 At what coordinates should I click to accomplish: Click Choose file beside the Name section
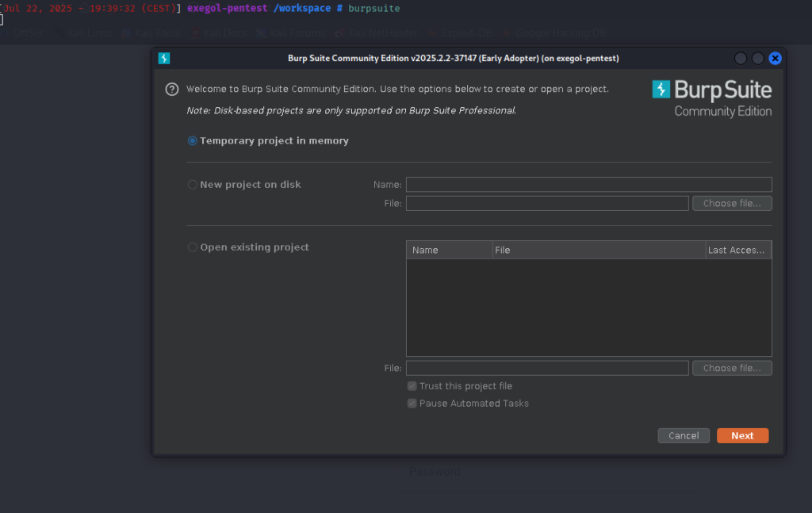point(732,204)
